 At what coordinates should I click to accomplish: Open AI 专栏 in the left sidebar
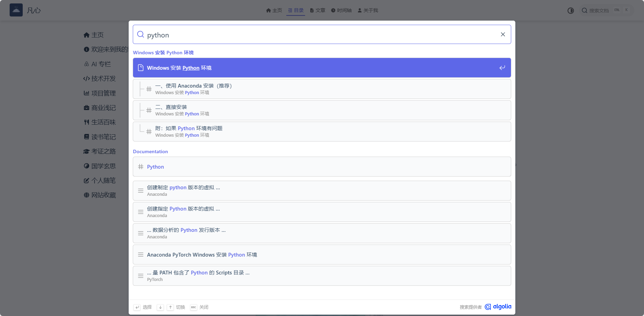coord(97,64)
